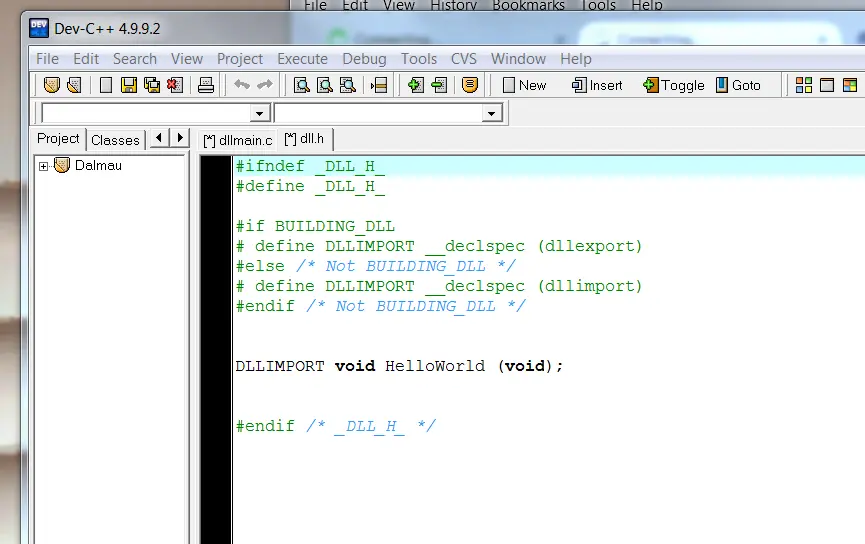865x544 pixels.
Task: Click Goto bookmarks button
Action: click(x=738, y=85)
